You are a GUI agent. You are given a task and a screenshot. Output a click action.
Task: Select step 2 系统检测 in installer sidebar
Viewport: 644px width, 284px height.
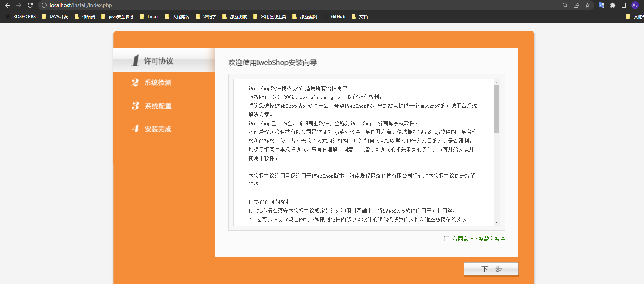pyautogui.click(x=152, y=83)
